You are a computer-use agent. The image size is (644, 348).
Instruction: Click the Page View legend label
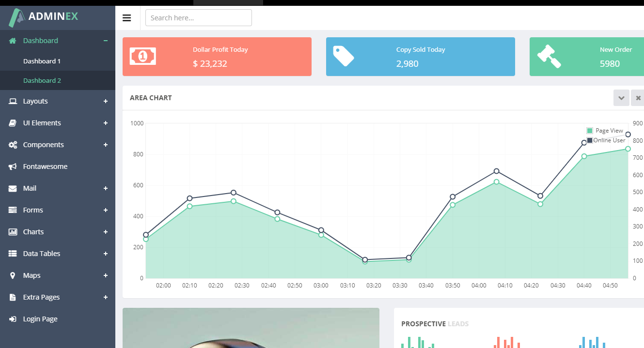[x=609, y=131]
